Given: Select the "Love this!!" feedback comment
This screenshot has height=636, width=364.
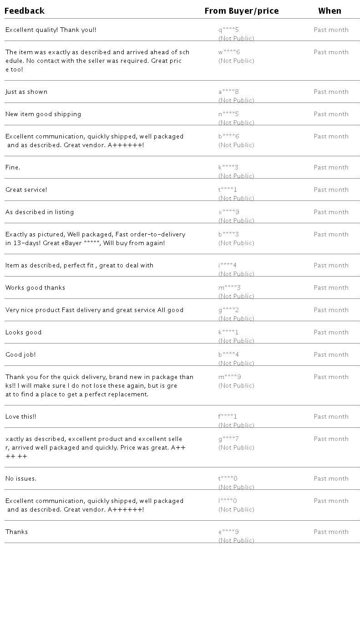Looking at the screenshot, I should point(20,417).
